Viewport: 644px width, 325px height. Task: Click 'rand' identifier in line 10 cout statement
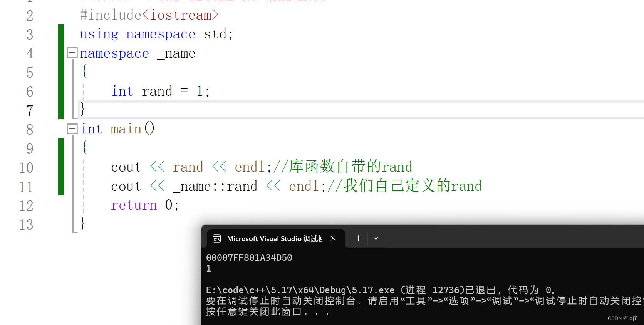[x=188, y=167]
